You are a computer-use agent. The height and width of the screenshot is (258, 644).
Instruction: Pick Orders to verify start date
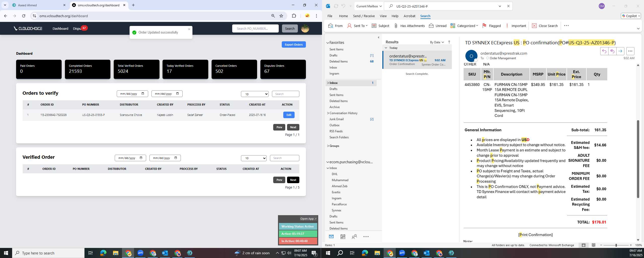[x=132, y=94]
